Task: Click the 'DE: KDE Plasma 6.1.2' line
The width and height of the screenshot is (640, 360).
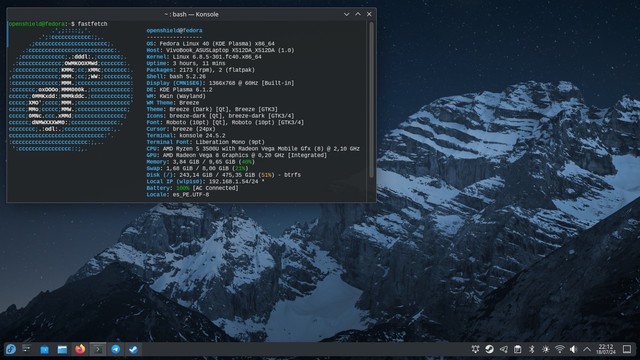Action: 180,89
